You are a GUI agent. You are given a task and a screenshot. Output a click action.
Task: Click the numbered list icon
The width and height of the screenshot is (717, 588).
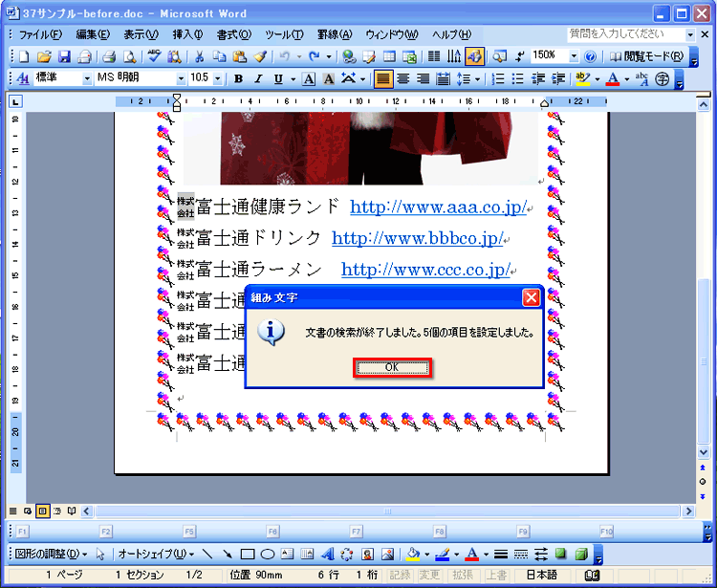(x=497, y=78)
